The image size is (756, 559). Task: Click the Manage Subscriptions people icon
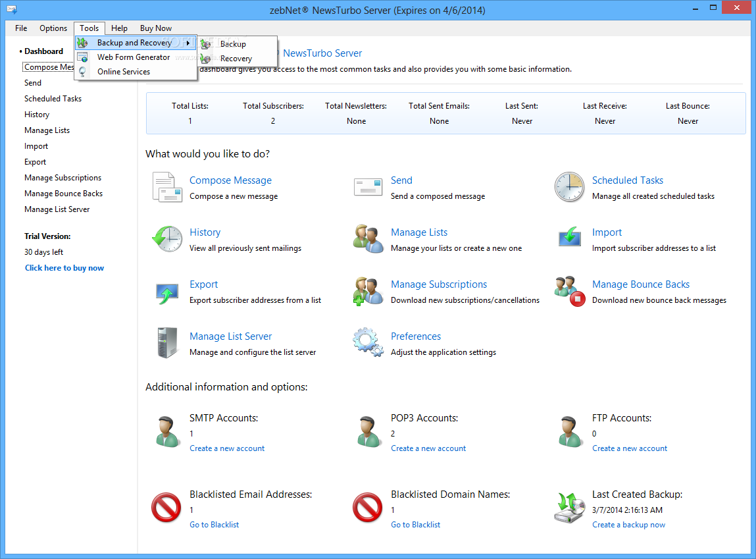point(368,291)
